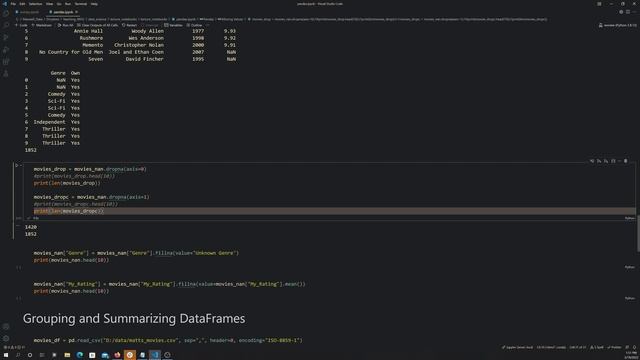Open more notebook toolbar actions ellipsis
Viewport: 640px width, 360px height.
coord(207,25)
